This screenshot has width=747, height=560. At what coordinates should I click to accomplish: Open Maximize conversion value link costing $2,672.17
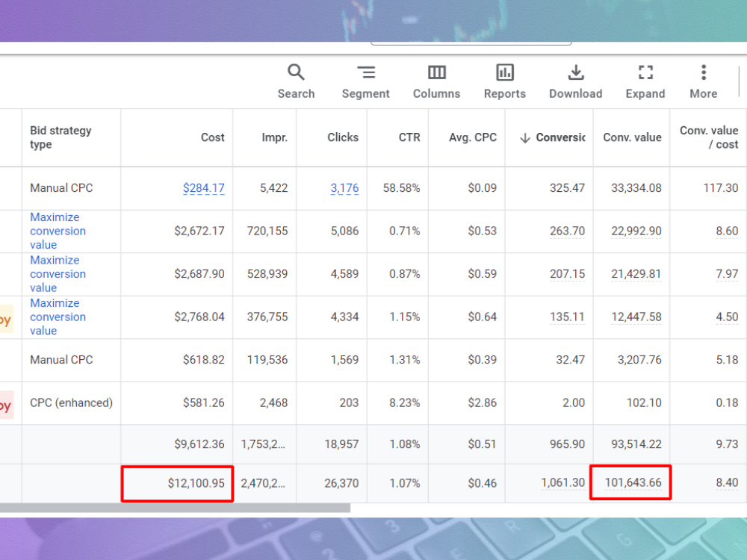[x=58, y=231]
